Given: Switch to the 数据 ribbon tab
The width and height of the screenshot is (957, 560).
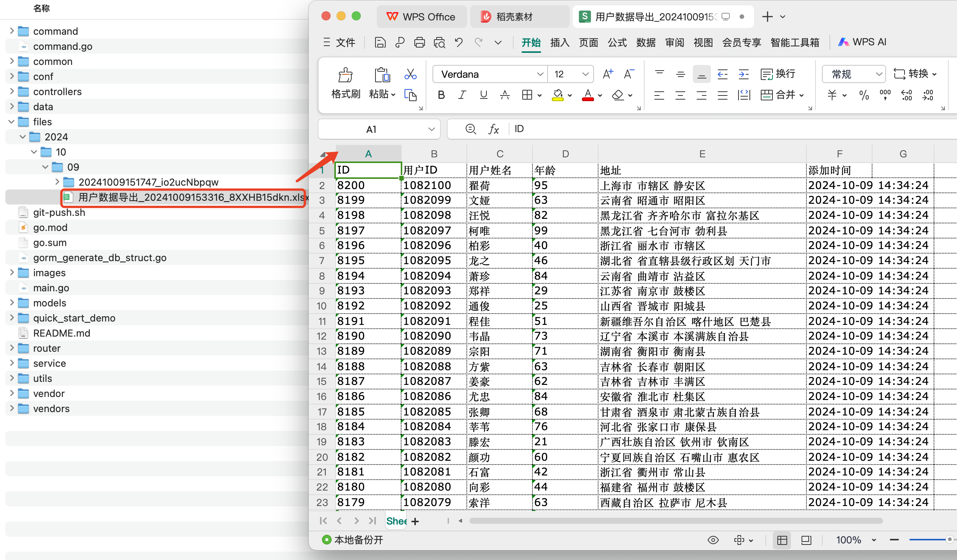Looking at the screenshot, I should (x=646, y=42).
